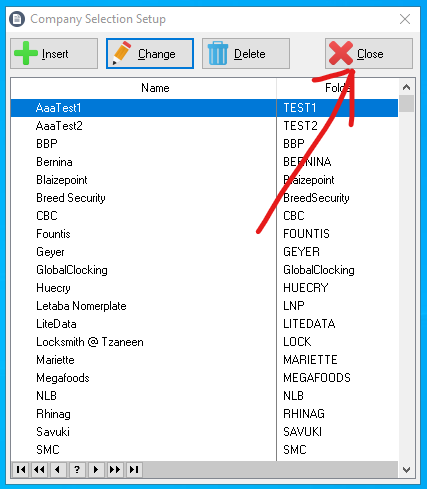Open the question mark locator button
The image size is (427, 489).
click(x=77, y=470)
